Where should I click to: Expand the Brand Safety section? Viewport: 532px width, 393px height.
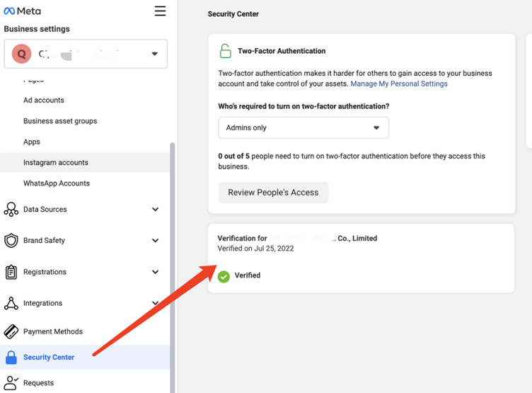[155, 241]
